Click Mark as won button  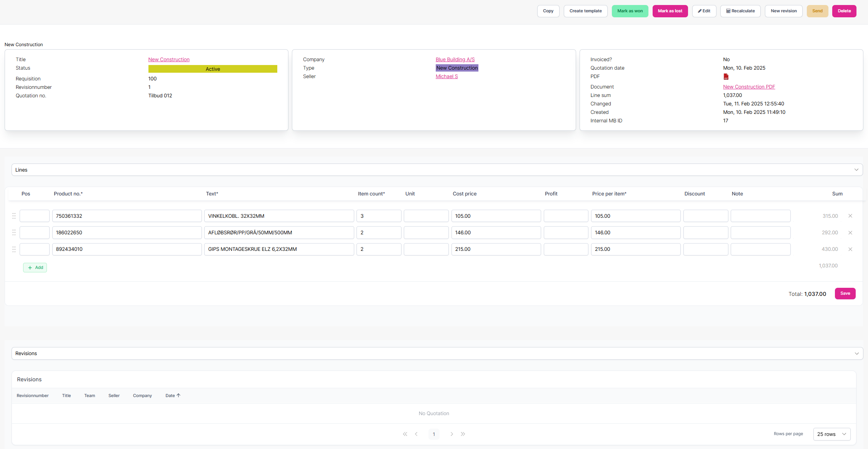click(x=630, y=11)
